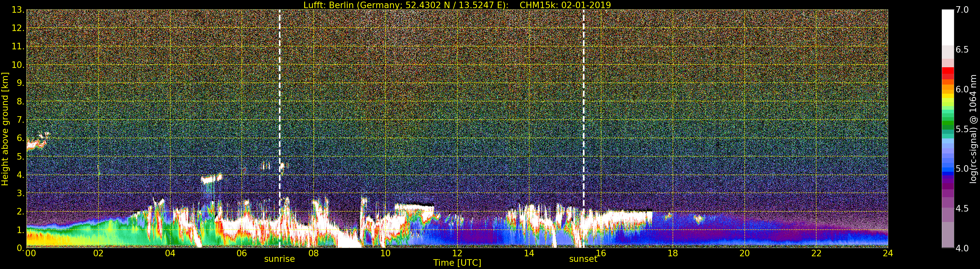Click the "2." height axis tick label
This screenshot has width=980, height=269.
click(x=20, y=211)
